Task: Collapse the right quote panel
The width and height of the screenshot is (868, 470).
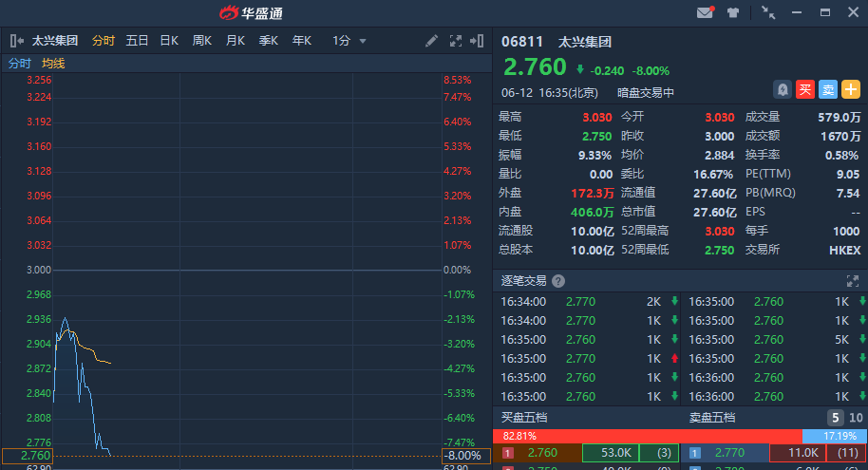Action: click(477, 41)
